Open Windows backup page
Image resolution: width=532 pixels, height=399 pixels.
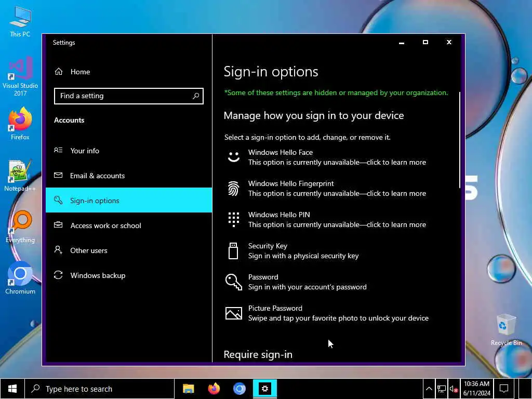tap(129, 275)
